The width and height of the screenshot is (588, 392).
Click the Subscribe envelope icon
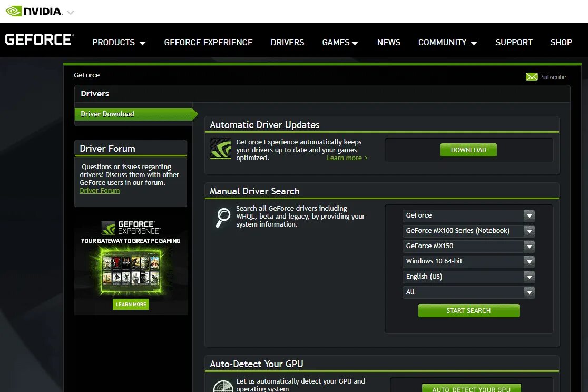pos(532,77)
